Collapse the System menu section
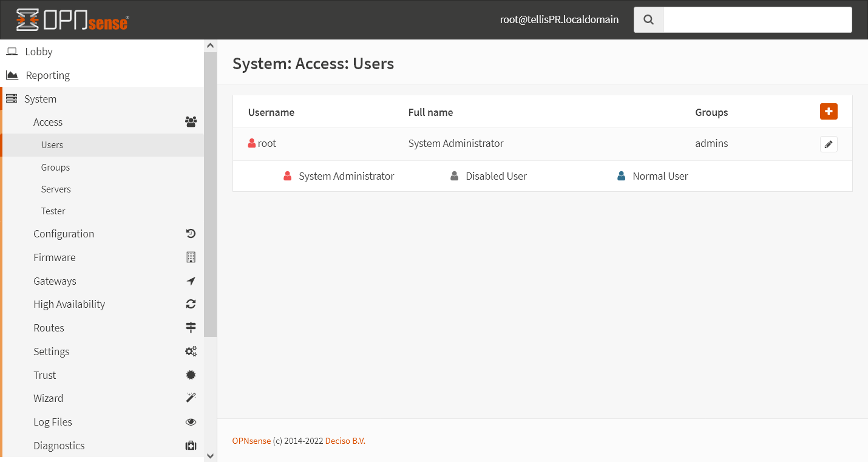Screen dimensions: 868x462 click(x=40, y=98)
